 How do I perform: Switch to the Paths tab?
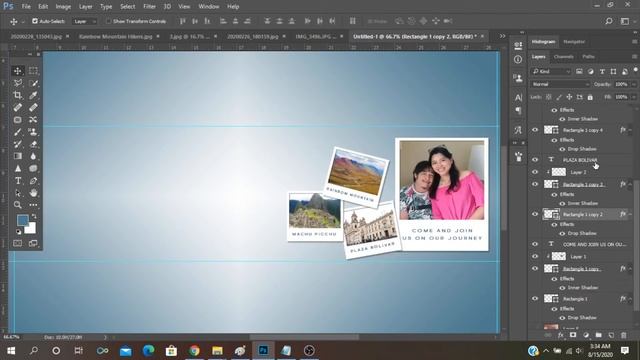(588, 57)
